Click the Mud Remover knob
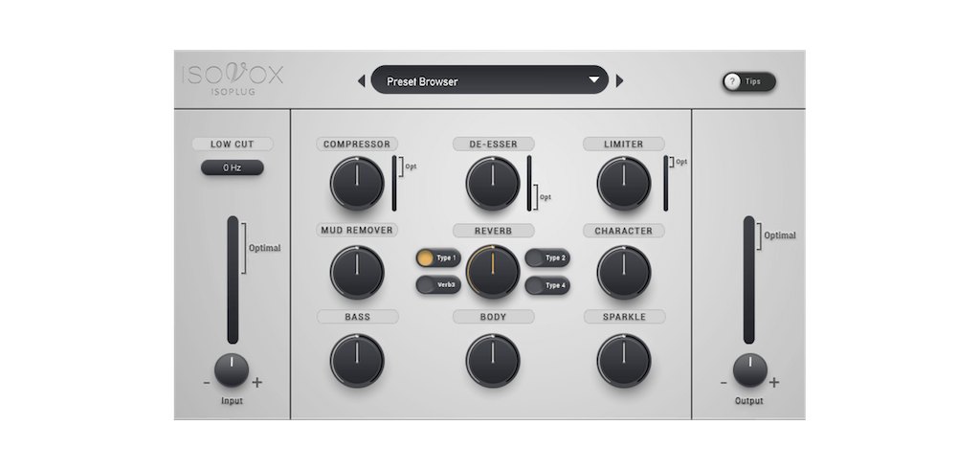 pyautogui.click(x=356, y=271)
